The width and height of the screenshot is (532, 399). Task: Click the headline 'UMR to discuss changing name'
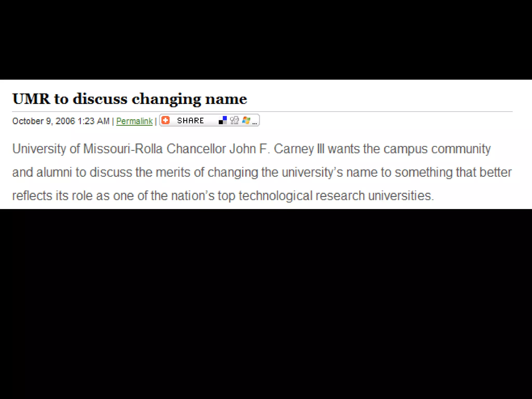130,99
